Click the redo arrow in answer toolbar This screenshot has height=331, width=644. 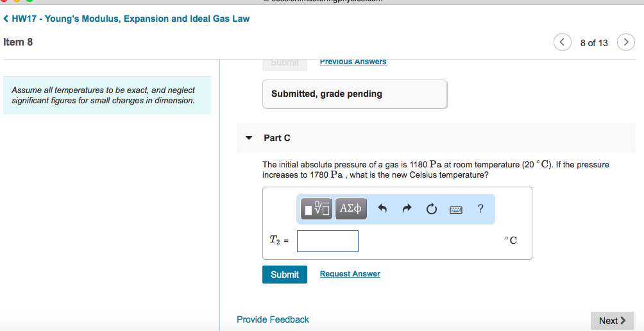407,208
